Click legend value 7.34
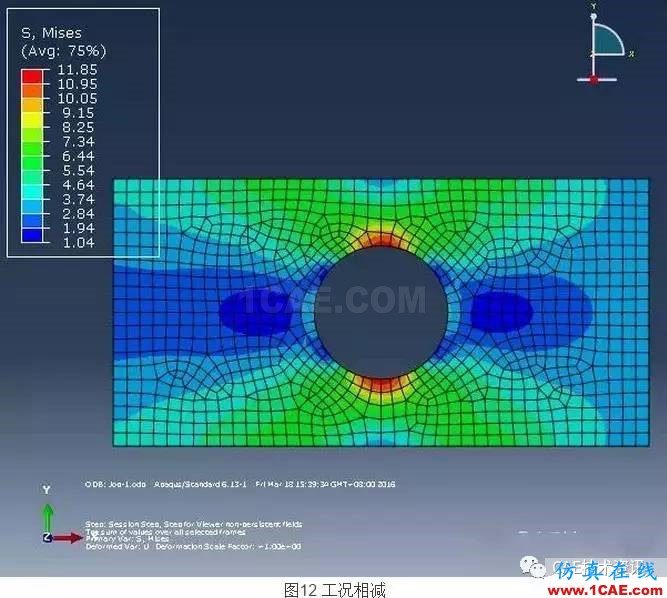Image resolution: width=667 pixels, height=598 pixels. [78, 142]
